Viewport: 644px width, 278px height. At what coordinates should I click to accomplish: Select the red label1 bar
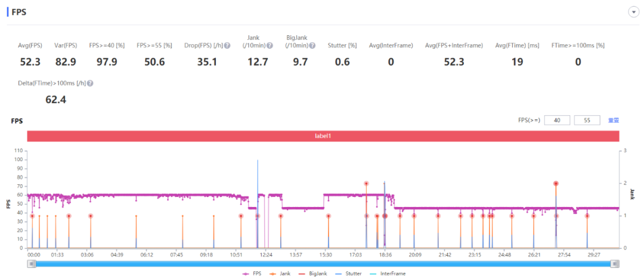click(323, 135)
